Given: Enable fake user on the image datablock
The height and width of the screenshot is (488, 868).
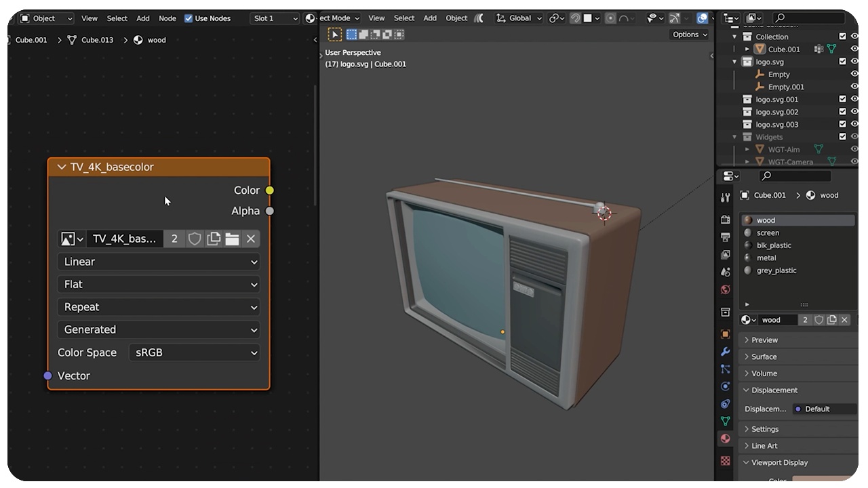Looking at the screenshot, I should click(195, 239).
